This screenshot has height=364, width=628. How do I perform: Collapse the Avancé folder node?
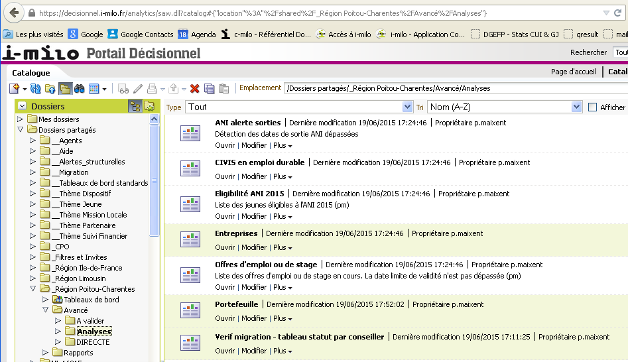click(x=45, y=310)
